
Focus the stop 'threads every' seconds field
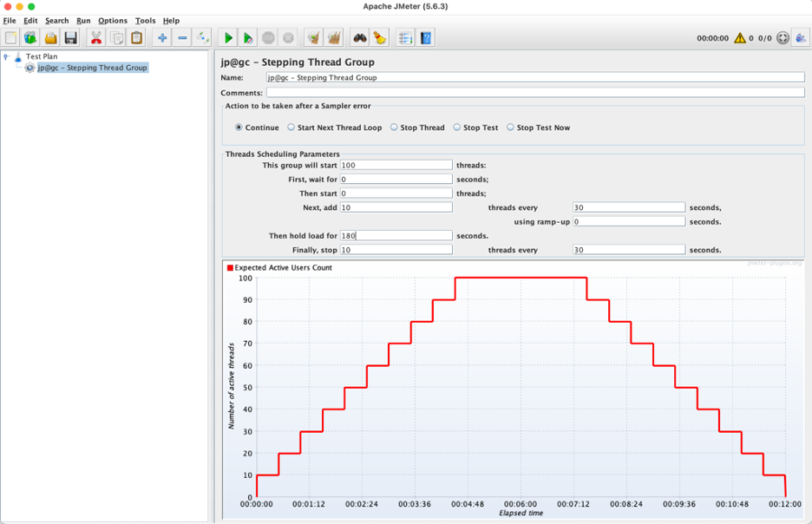tap(629, 250)
